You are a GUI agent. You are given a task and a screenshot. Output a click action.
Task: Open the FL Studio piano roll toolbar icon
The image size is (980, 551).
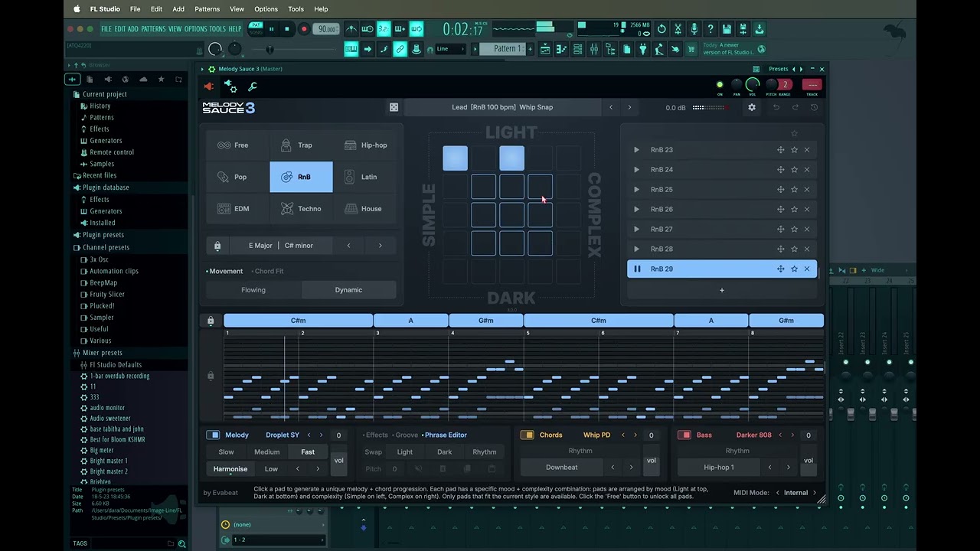point(561,49)
